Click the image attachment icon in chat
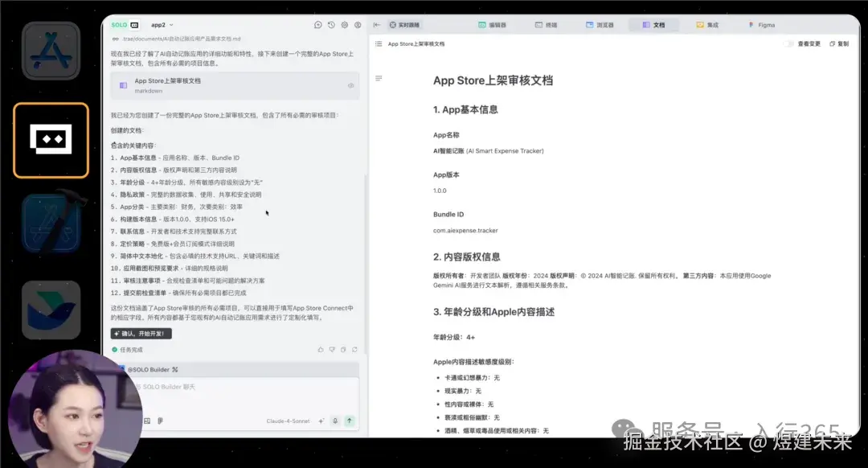 [148, 421]
